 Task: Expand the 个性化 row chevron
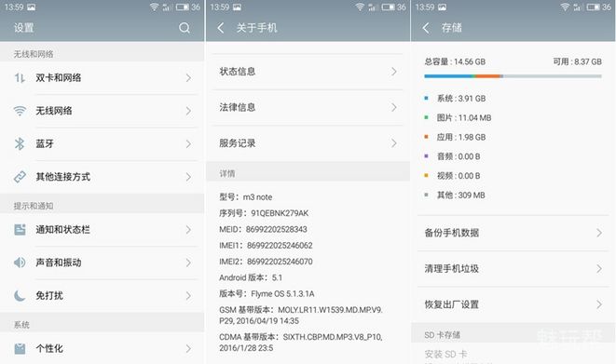(x=188, y=349)
